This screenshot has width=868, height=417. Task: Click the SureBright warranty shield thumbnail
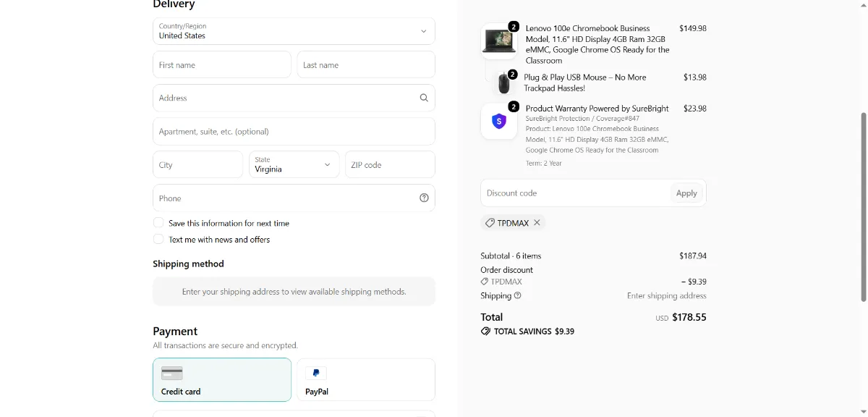(x=499, y=122)
